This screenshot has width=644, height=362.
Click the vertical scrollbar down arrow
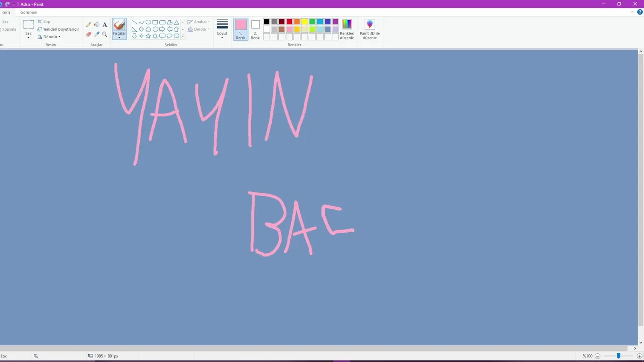pos(641,342)
